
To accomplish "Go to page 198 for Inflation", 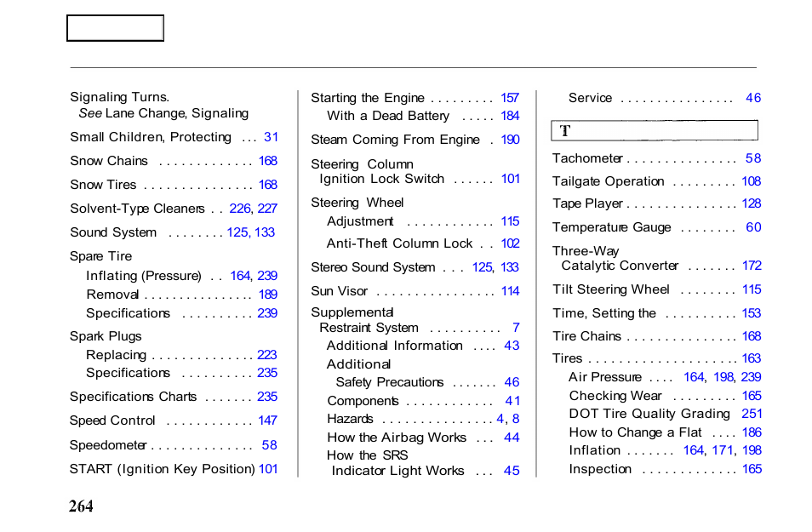I will click(752, 450).
